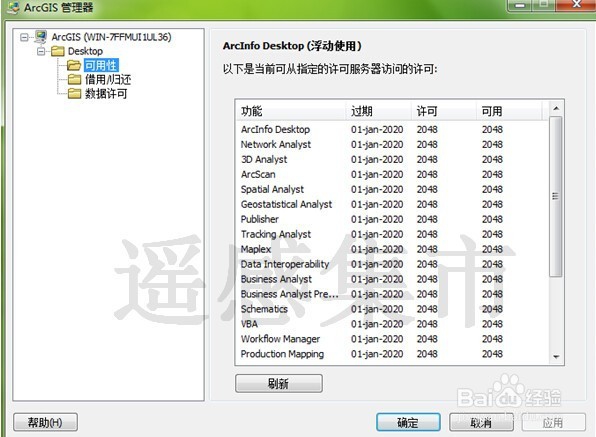Image resolution: width=596 pixels, height=437 pixels.
Task: Select the ArcScan row
Action: pyautogui.click(x=392, y=174)
